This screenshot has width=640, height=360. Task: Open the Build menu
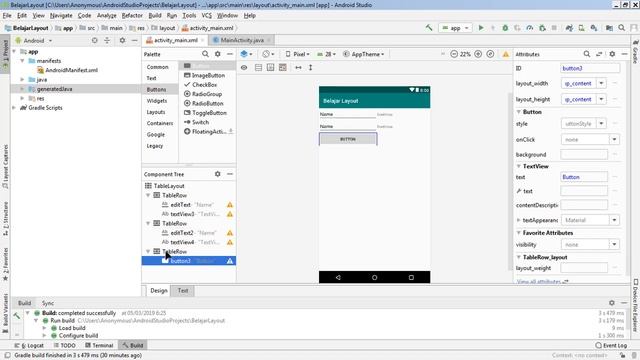click(x=155, y=16)
